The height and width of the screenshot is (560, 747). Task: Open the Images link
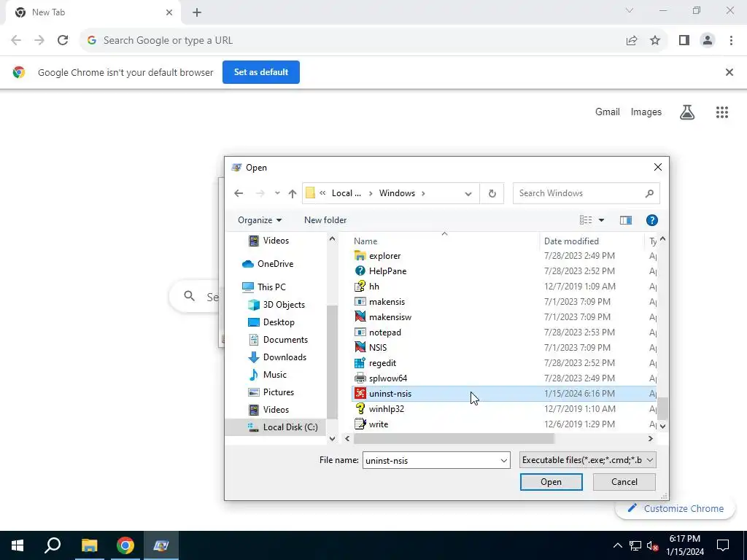tap(646, 112)
